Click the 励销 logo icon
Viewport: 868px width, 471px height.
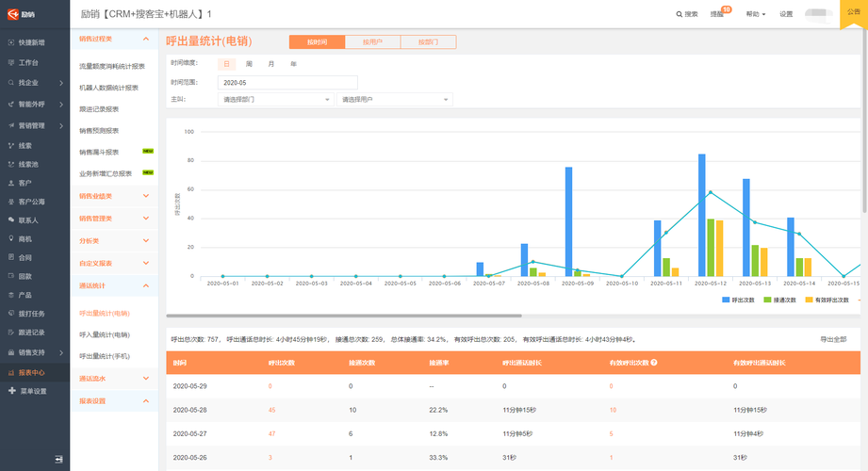click(13, 14)
